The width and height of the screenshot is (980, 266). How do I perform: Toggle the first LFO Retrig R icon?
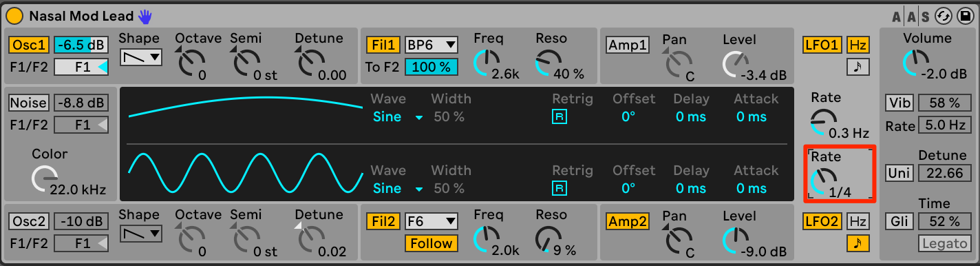pos(560,117)
